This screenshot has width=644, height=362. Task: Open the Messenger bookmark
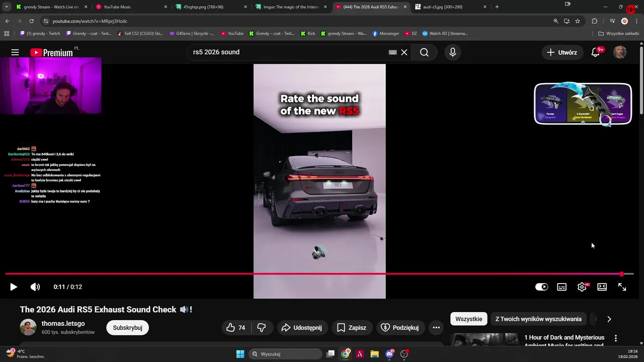point(386,34)
